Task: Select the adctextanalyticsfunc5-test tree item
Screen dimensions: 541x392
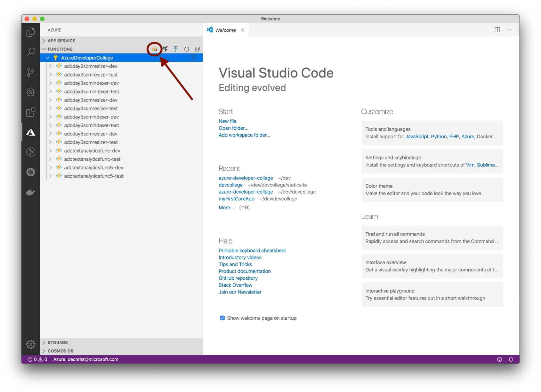Action: [93, 176]
